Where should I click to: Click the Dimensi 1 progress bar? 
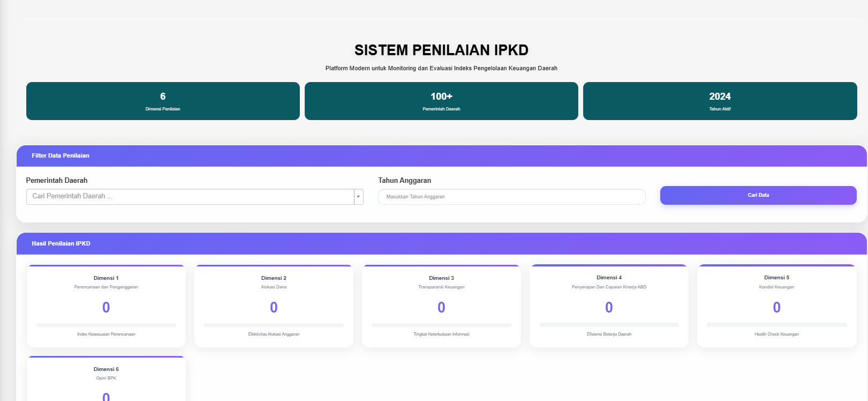click(106, 325)
